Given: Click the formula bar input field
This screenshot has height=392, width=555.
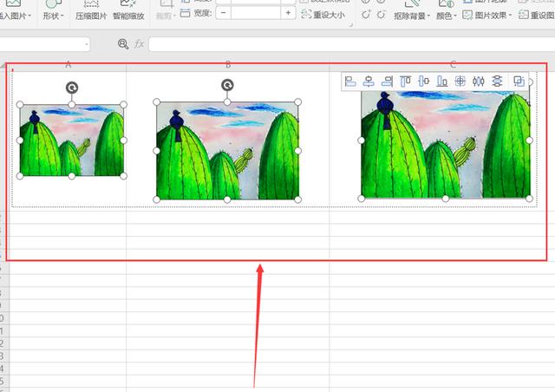Looking at the screenshot, I should (347, 44).
